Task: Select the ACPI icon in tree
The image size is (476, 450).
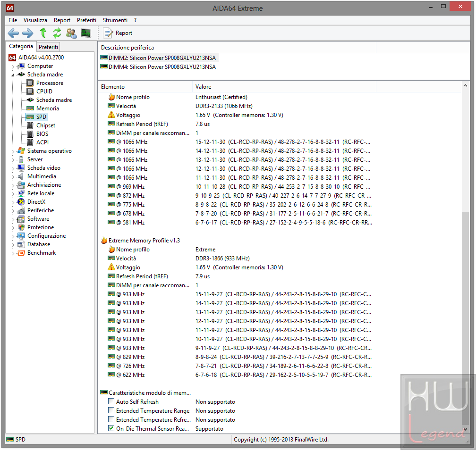Action: [x=30, y=142]
